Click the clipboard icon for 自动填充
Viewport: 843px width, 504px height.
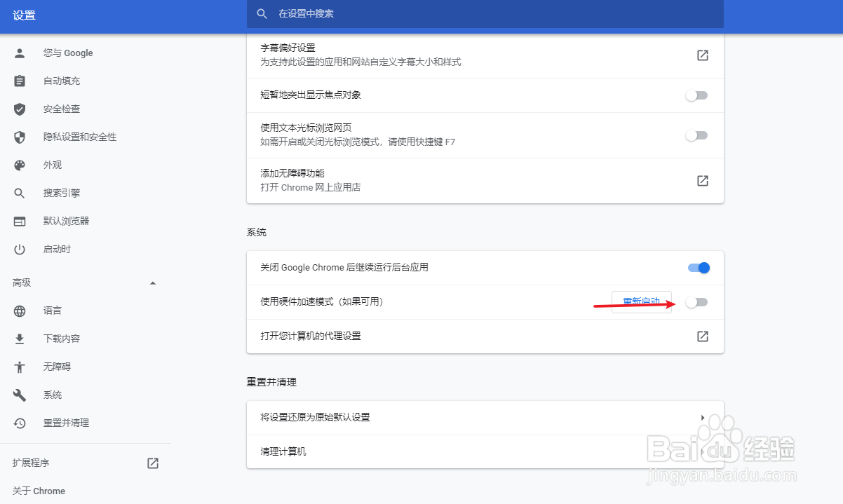[x=20, y=81]
